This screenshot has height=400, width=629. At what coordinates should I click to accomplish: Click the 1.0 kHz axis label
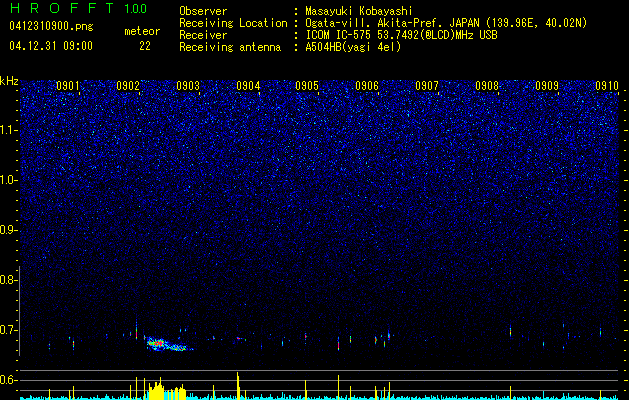[8, 180]
